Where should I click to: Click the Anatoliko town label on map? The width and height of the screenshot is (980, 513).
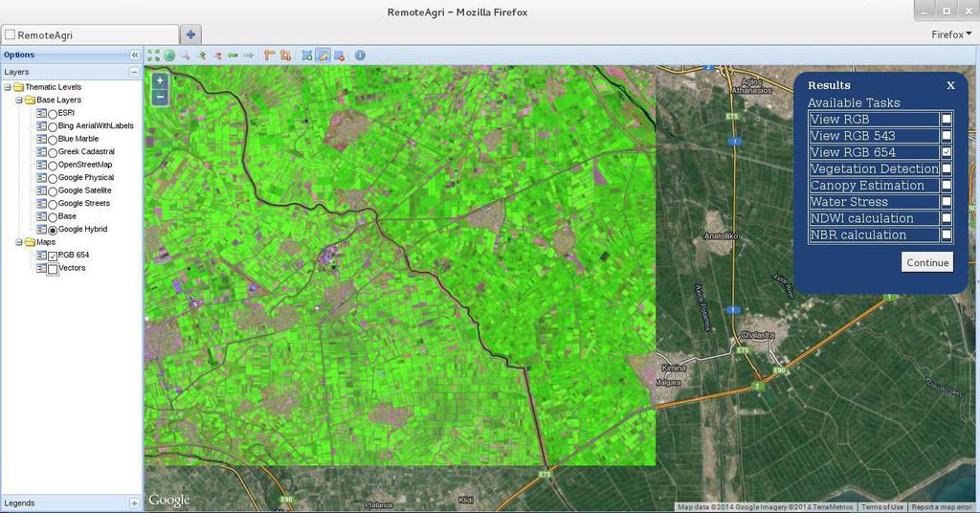[x=722, y=235]
